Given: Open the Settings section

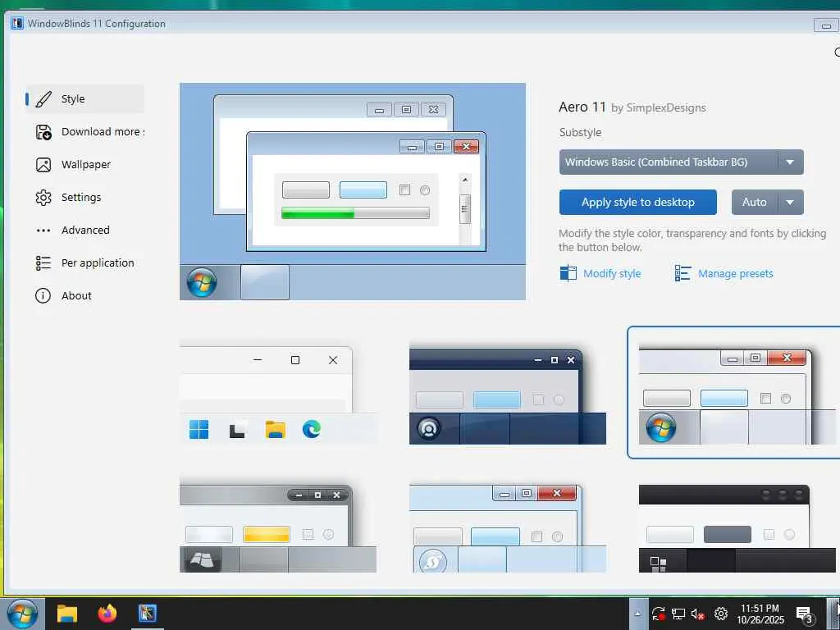Looking at the screenshot, I should click(x=84, y=197).
